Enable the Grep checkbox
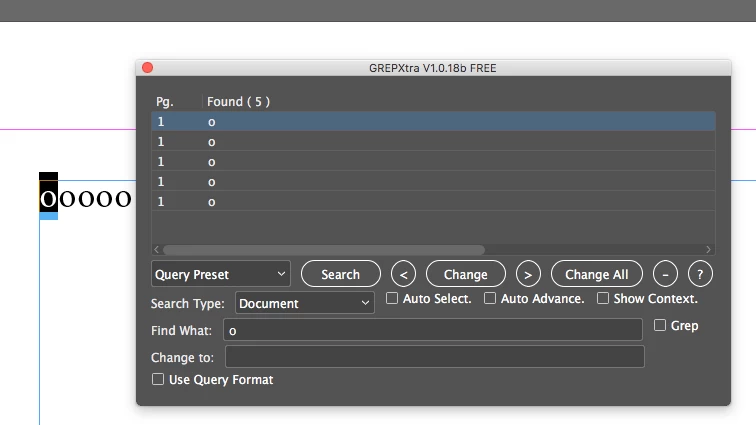The width and height of the screenshot is (756, 425). 660,325
